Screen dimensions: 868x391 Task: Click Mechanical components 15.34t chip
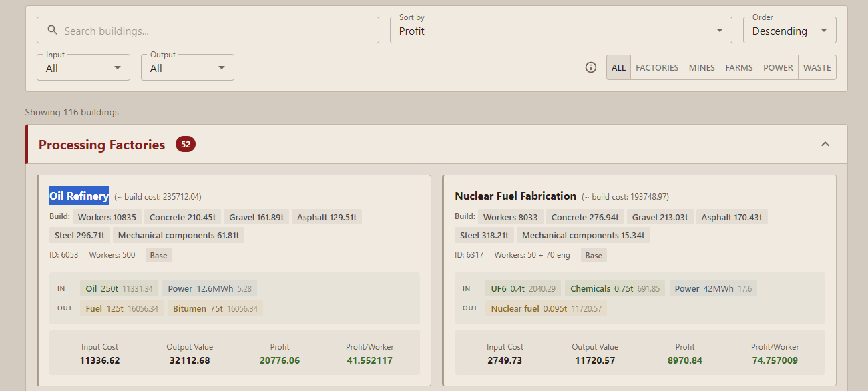(x=584, y=235)
